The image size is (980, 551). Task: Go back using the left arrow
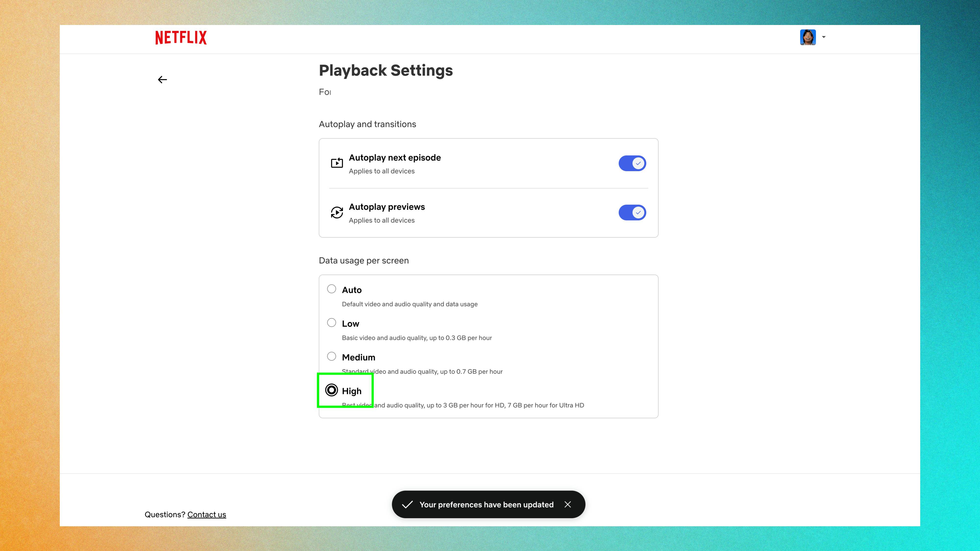click(162, 80)
